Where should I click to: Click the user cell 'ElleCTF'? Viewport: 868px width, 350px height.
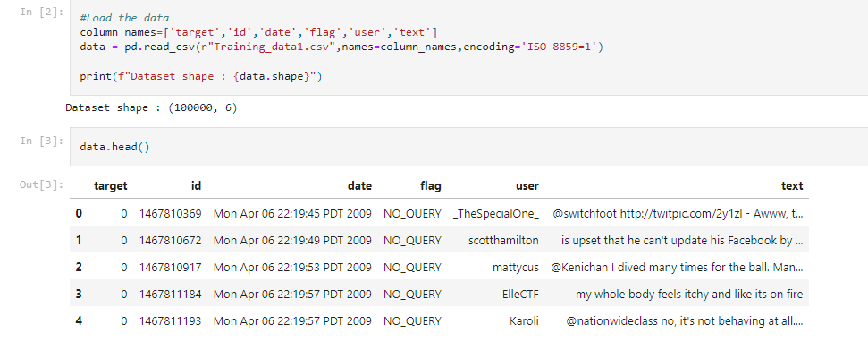[x=520, y=294]
